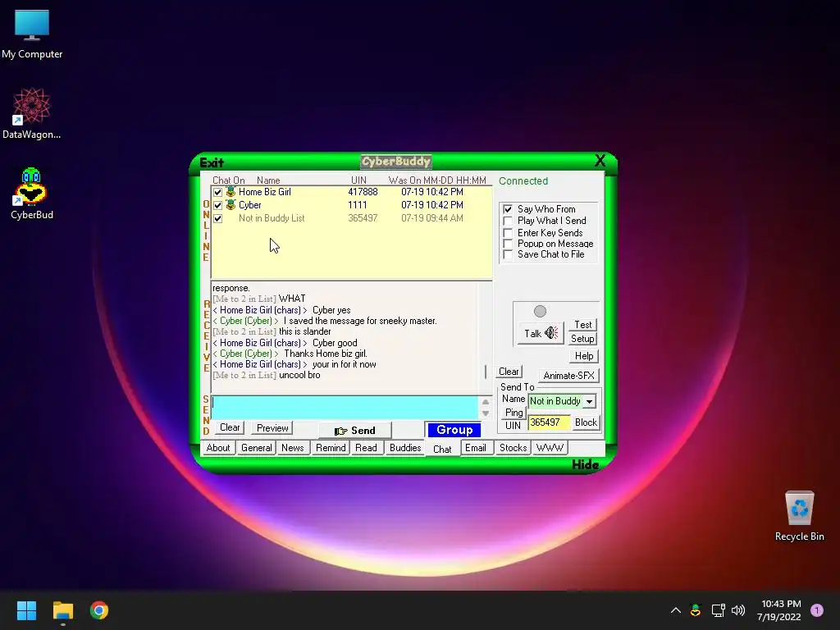Hide the CyberBuddy window
Viewport: 840px width, 630px height.
coord(585,464)
